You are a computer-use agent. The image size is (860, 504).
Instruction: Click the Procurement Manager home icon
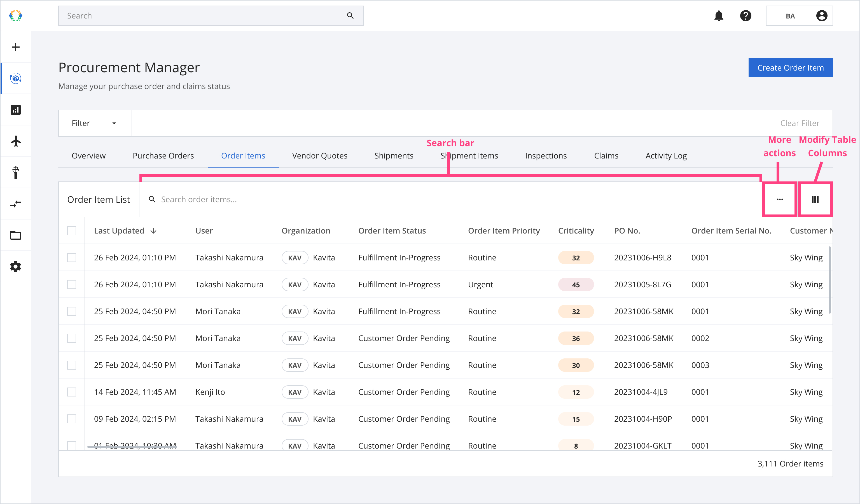click(16, 78)
